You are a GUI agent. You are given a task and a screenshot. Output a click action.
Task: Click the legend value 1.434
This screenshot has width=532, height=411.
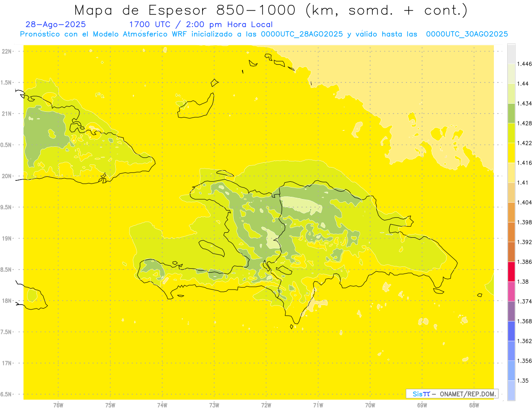tap(524, 103)
